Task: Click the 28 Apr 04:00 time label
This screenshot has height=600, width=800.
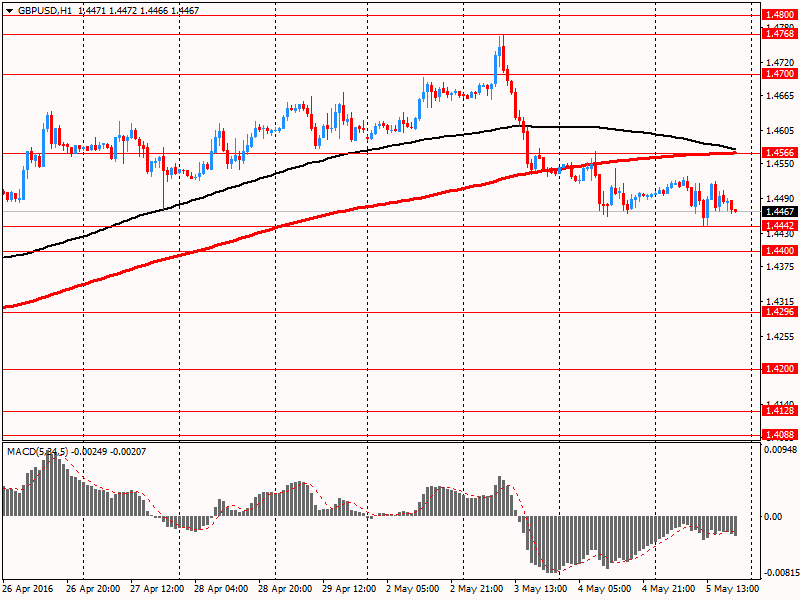Action: tap(221, 589)
